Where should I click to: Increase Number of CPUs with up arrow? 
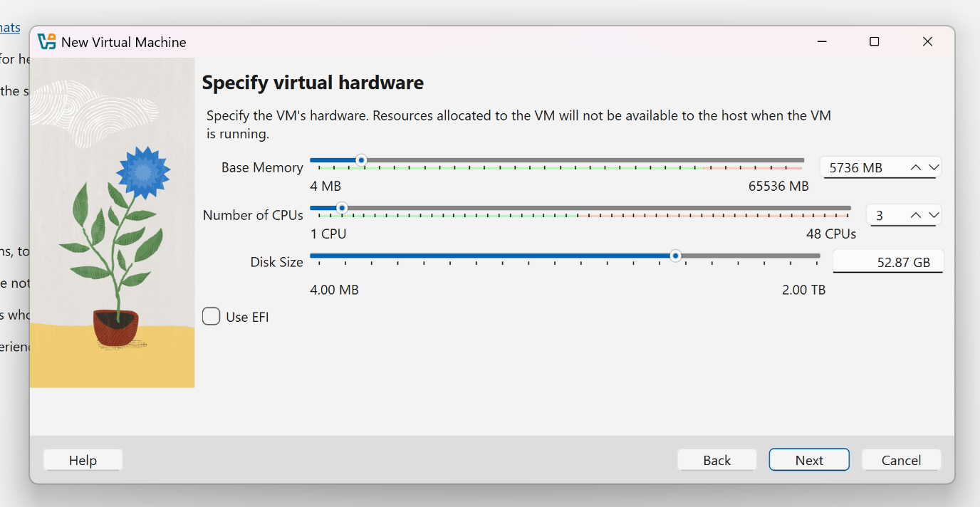(916, 215)
